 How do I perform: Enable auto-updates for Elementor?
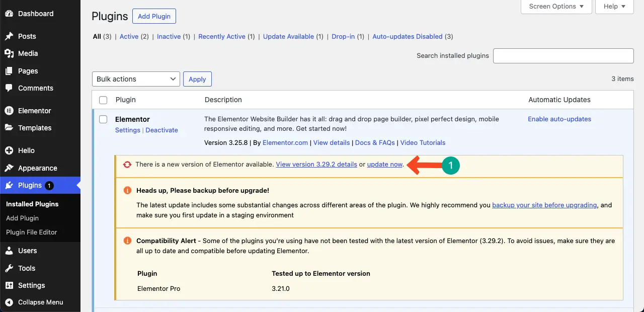point(559,119)
